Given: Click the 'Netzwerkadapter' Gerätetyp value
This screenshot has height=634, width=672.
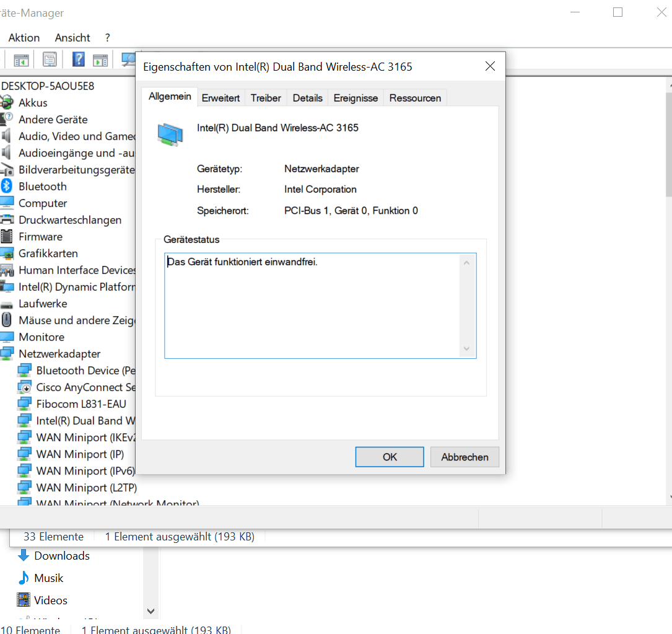Looking at the screenshot, I should pos(321,169).
